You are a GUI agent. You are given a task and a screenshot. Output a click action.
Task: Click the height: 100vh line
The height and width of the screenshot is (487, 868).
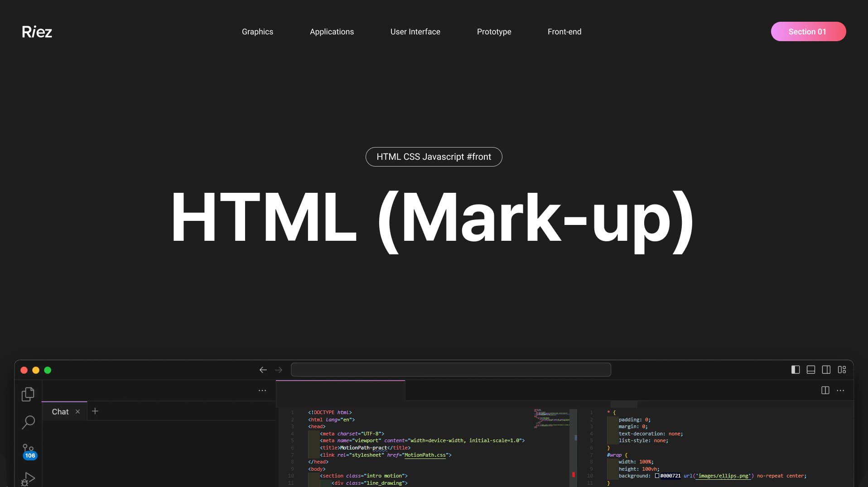coord(639,469)
